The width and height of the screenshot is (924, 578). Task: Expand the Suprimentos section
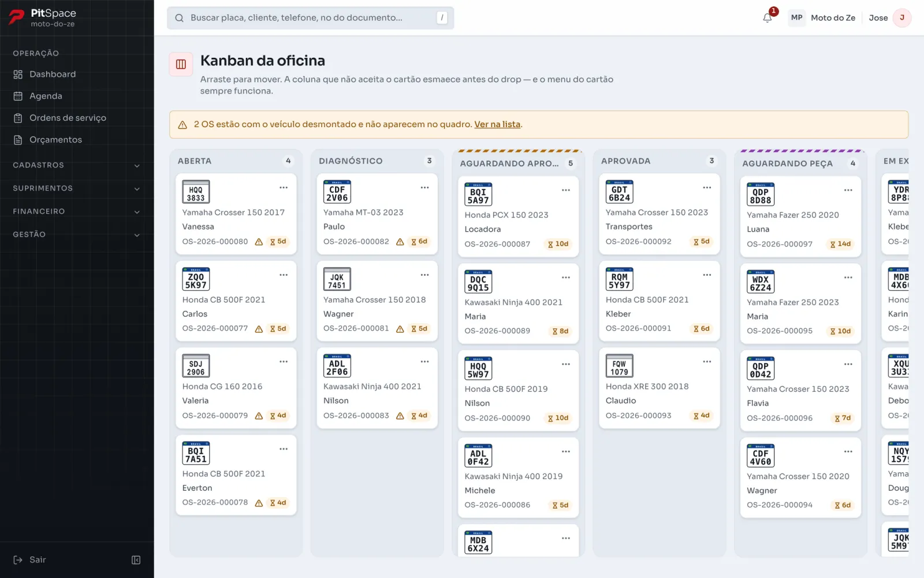77,188
